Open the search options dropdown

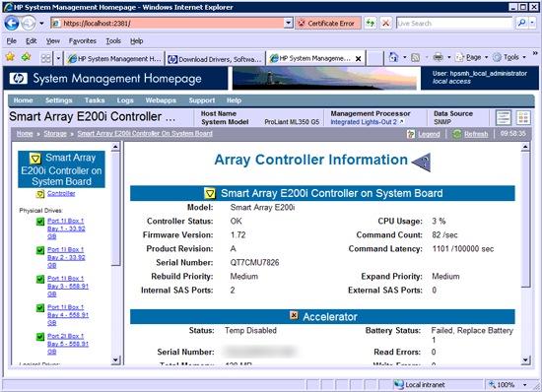tap(532, 23)
